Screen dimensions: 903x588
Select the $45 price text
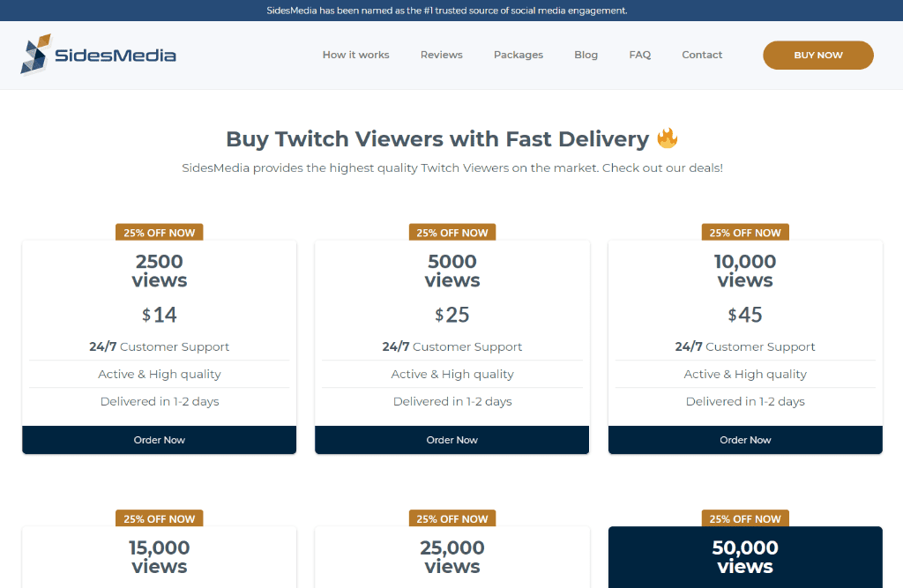745,315
